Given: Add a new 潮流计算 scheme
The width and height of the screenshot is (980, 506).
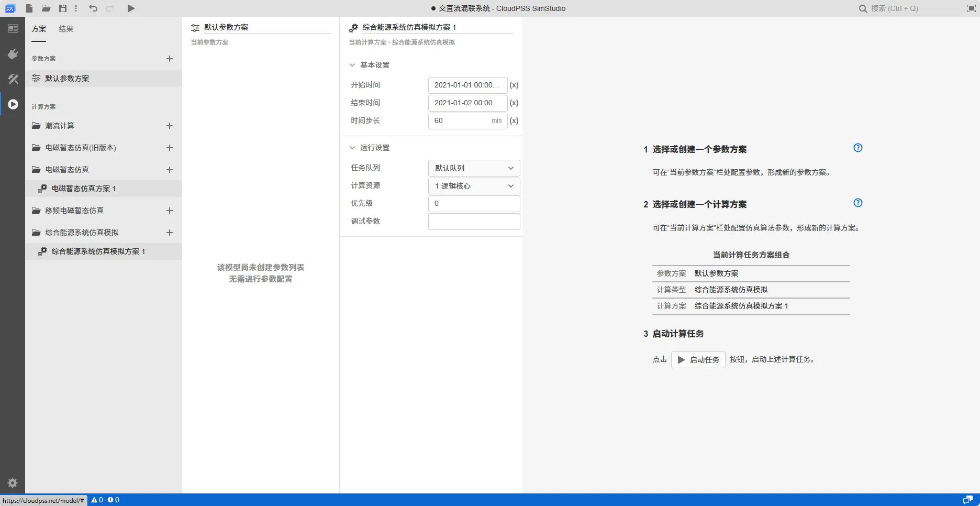Looking at the screenshot, I should pyautogui.click(x=169, y=126).
